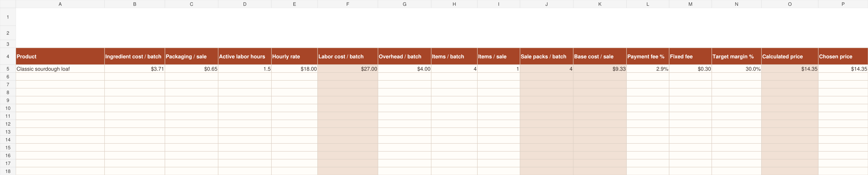The image size is (868, 175).
Task: Select the $9.33 base cost cell
Action: tap(599, 69)
